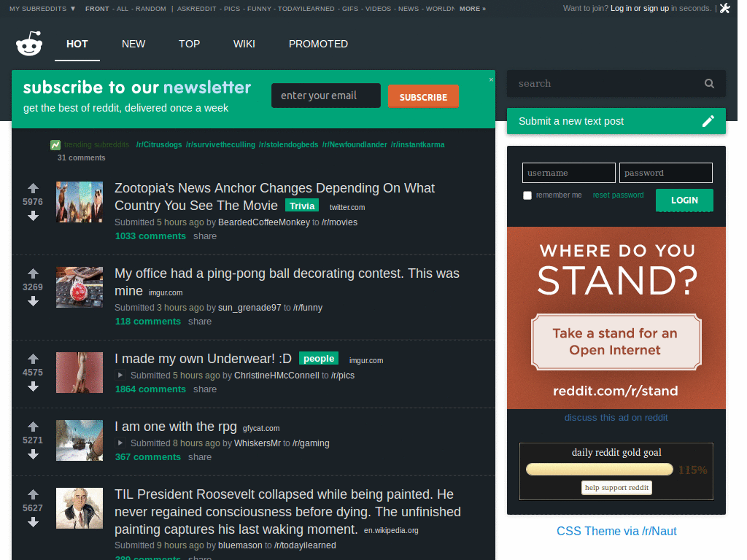The width and height of the screenshot is (747, 560).
Task: Click share under the rpg post
Action: (x=200, y=457)
